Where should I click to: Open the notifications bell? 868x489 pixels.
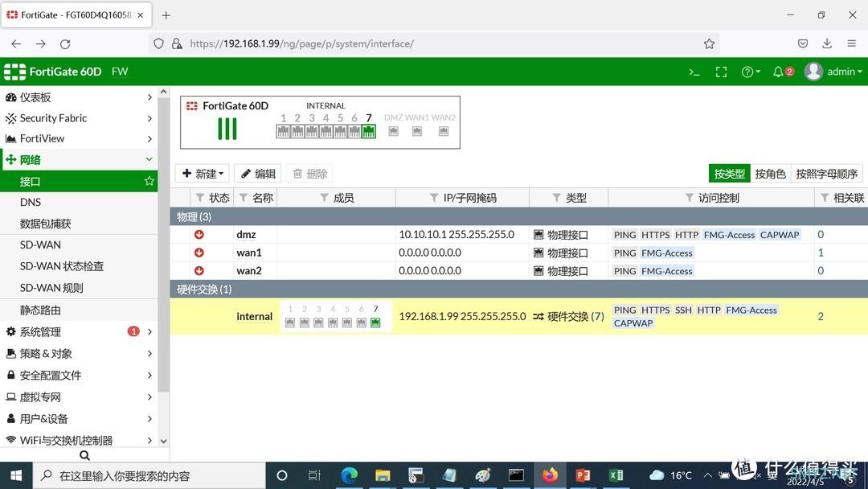[783, 72]
